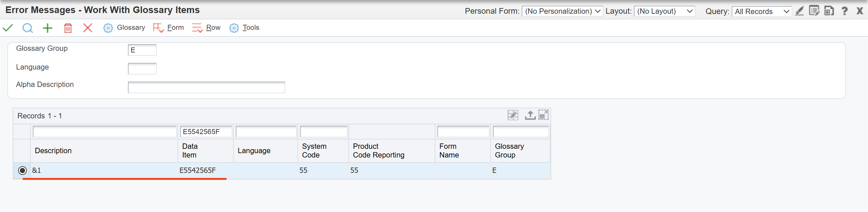Image resolution: width=868 pixels, height=212 pixels.
Task: Click the red trash Delete icon
Action: point(68,28)
